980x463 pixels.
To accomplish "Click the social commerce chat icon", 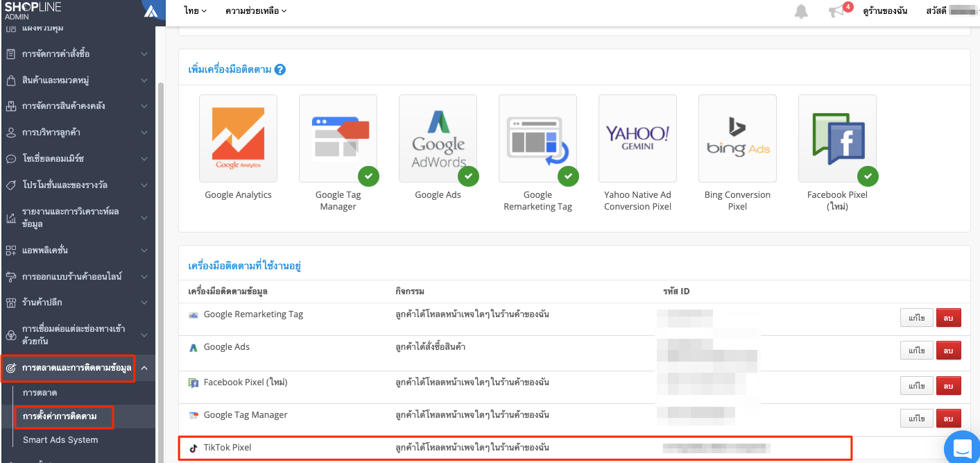I will (10, 158).
